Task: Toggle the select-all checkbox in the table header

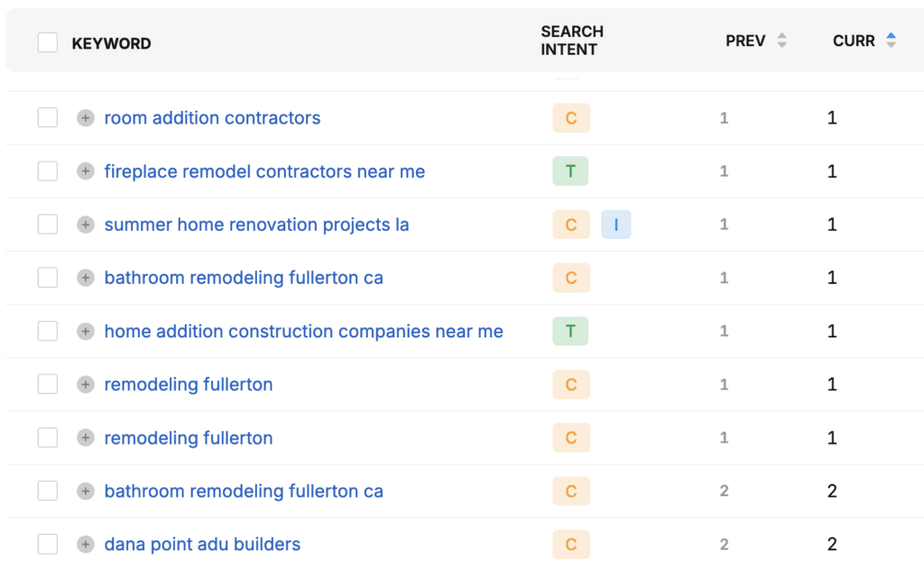Action: coord(47,41)
